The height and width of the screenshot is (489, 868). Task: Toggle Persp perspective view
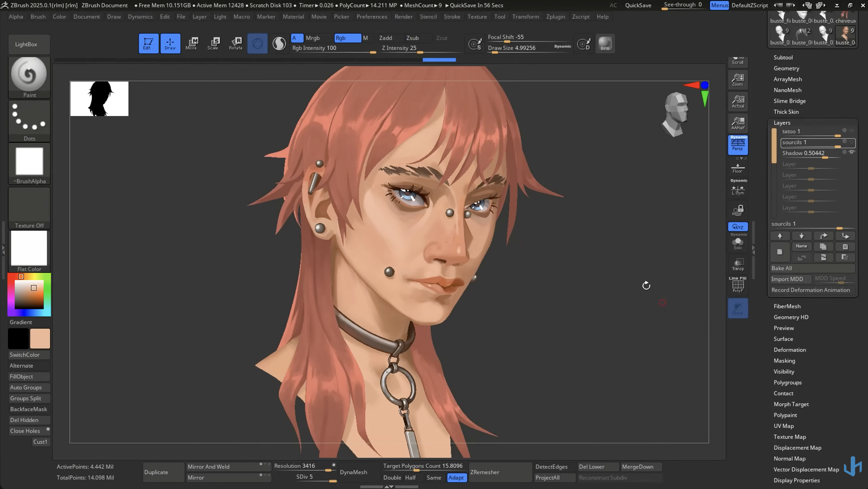737,145
